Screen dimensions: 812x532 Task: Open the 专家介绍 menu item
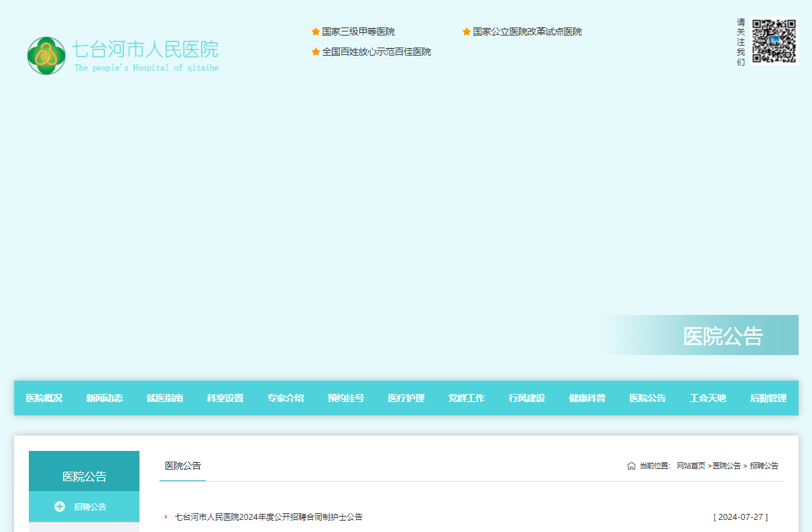(x=286, y=398)
